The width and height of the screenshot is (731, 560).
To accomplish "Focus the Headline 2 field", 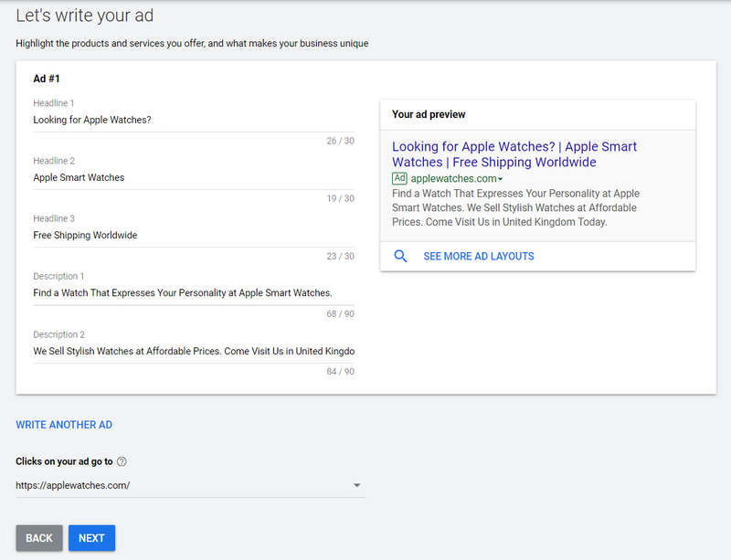I will pyautogui.click(x=194, y=177).
